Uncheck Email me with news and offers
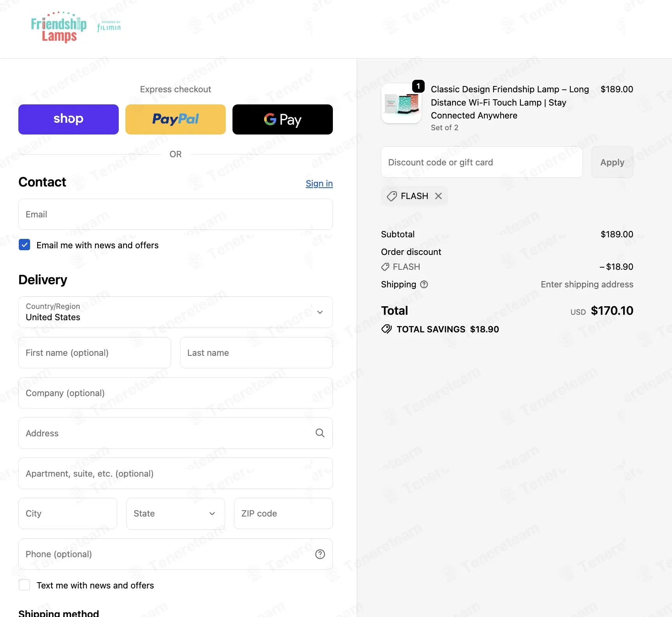The image size is (672, 617). pos(25,245)
